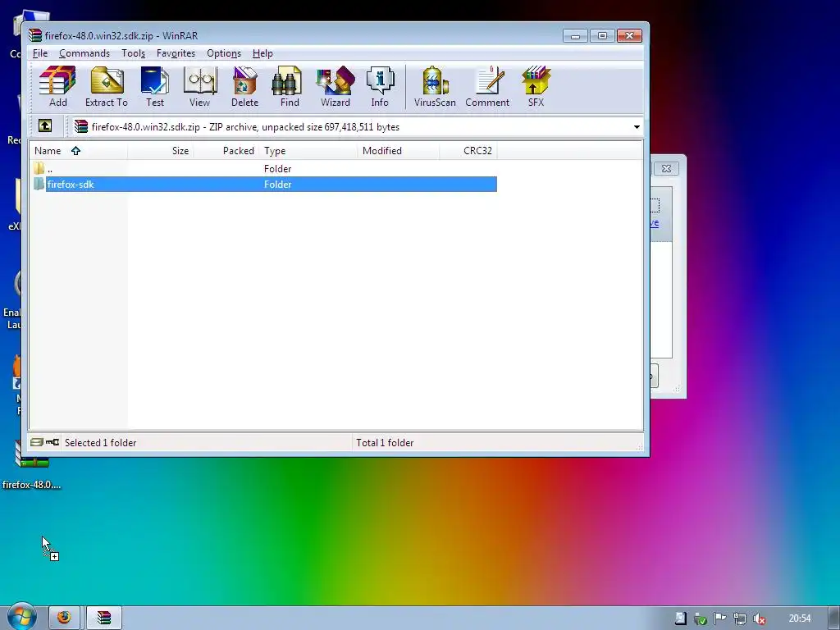
Task: Add a Comment to the archive
Action: click(487, 87)
